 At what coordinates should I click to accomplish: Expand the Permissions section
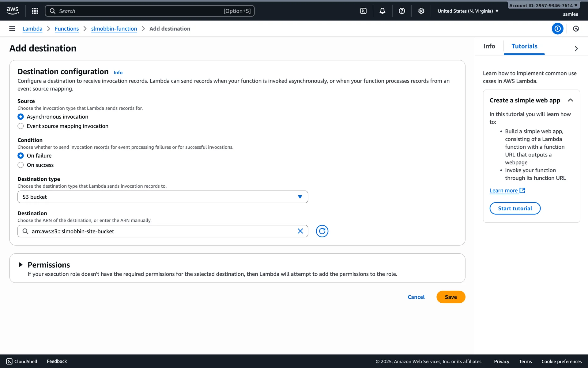pos(21,265)
